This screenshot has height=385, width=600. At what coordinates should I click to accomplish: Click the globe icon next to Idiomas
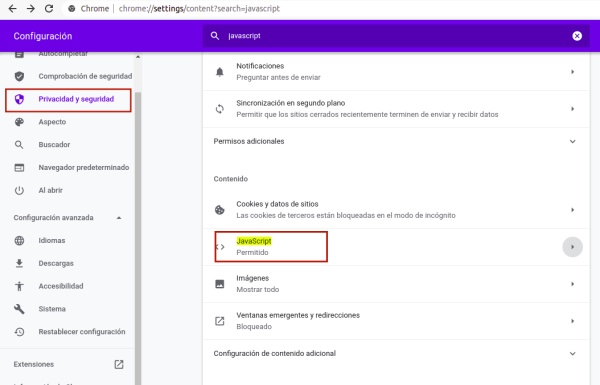[19, 240]
